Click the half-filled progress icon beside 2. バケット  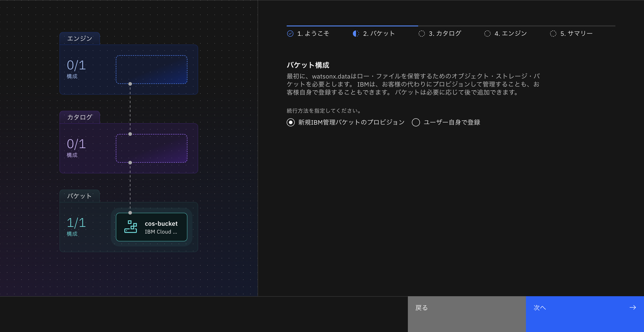point(356,34)
